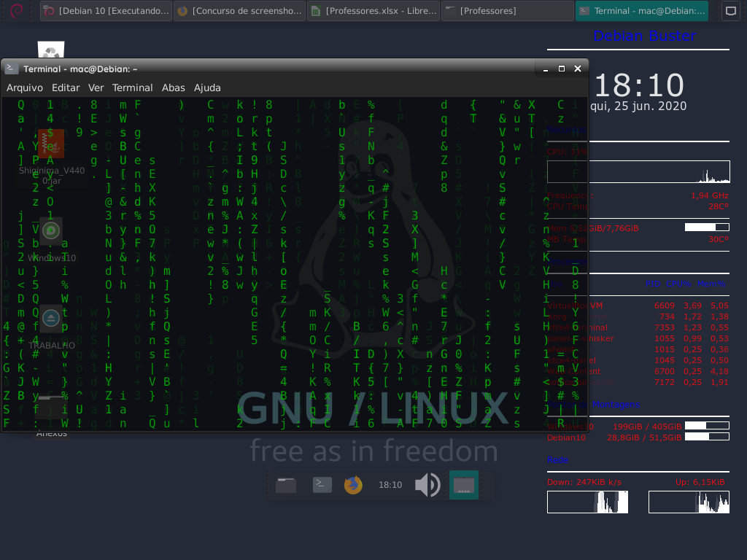The width and height of the screenshot is (747, 560).
Task: Click the VirtualBox VM process name
Action: coord(575,306)
